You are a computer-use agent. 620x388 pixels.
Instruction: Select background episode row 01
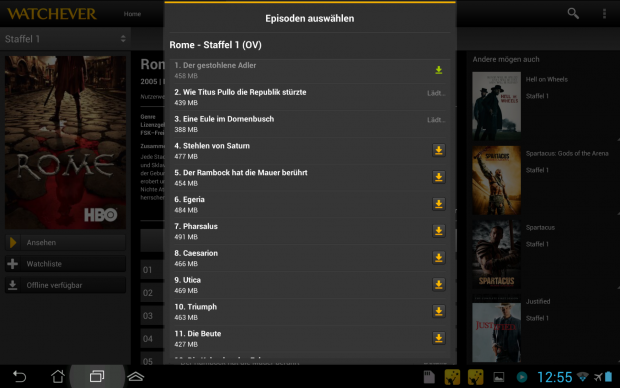click(152, 270)
